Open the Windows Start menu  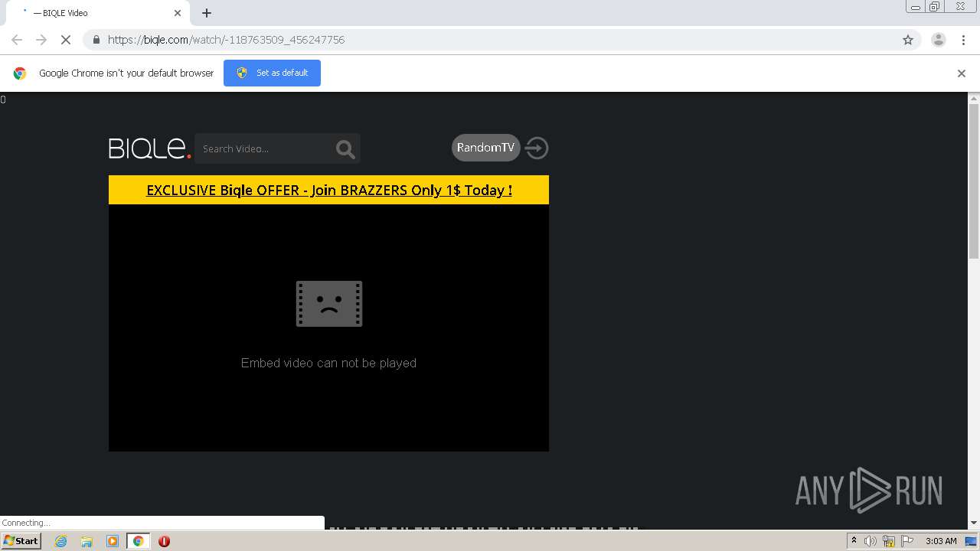click(x=21, y=541)
